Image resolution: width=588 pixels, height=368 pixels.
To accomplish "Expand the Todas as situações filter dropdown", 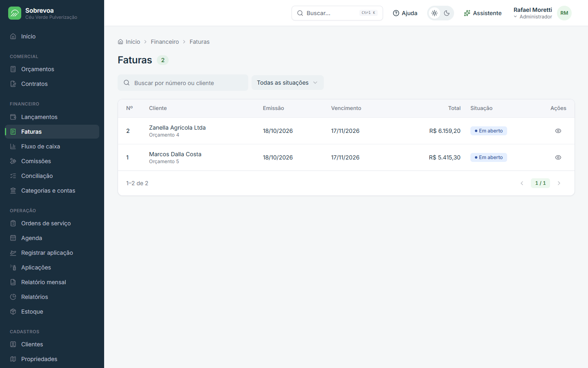I will click(287, 83).
